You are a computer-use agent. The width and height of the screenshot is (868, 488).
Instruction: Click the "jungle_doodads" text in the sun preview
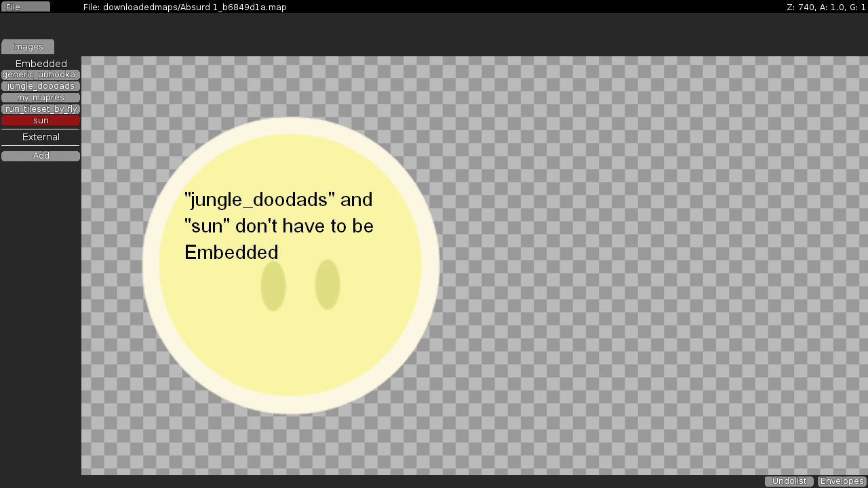(260, 200)
